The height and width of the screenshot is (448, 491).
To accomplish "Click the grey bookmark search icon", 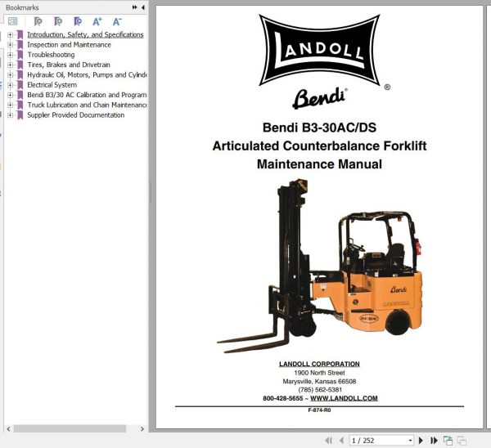I will (x=38, y=21).
